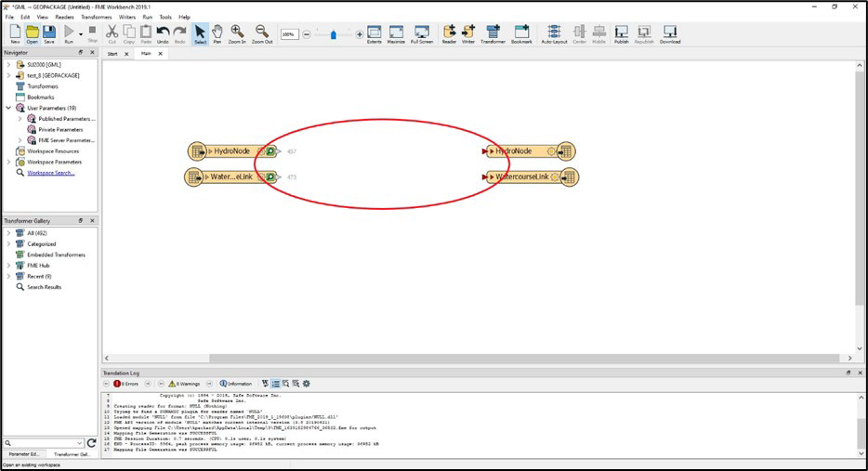Save the workspace with the floppy icon
This screenshot has width=868, height=471.
49,33
